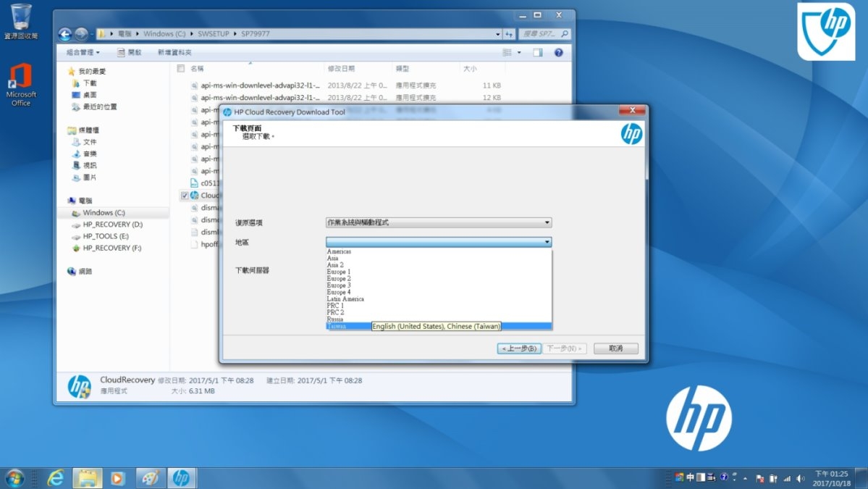Image resolution: width=868 pixels, height=489 pixels.
Task: Launch Internet Explorer from the taskbar
Action: 55,478
